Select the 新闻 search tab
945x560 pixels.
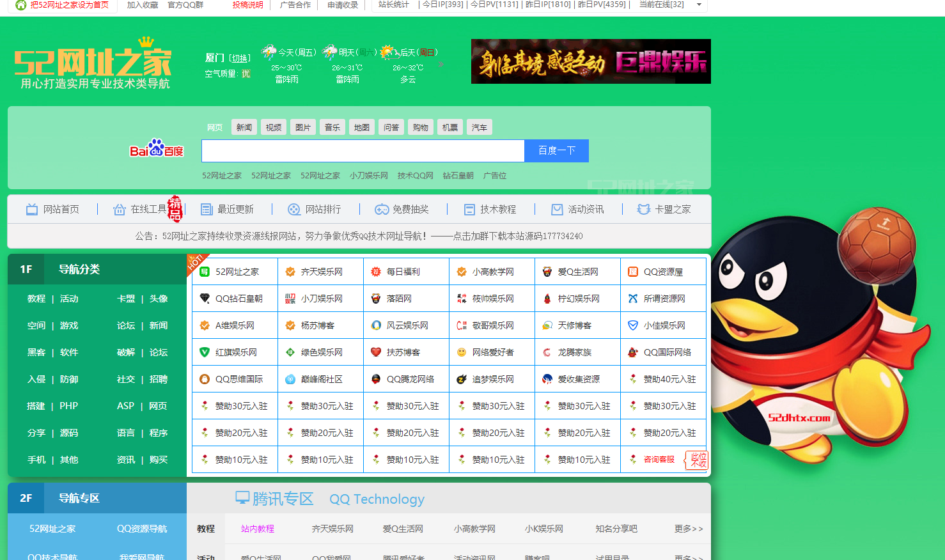click(x=244, y=127)
